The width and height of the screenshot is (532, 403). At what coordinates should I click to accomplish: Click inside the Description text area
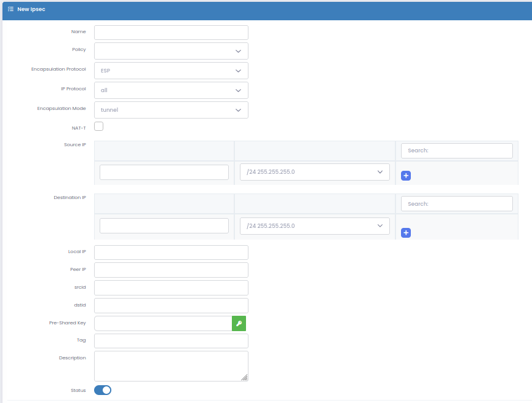[171, 366]
